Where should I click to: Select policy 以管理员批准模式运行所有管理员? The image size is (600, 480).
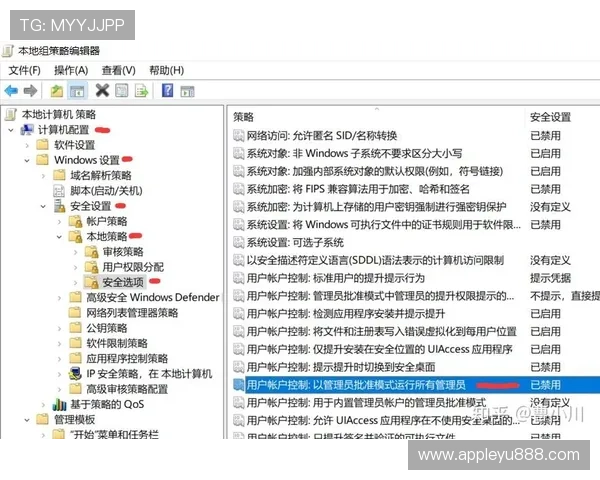[x=356, y=385]
